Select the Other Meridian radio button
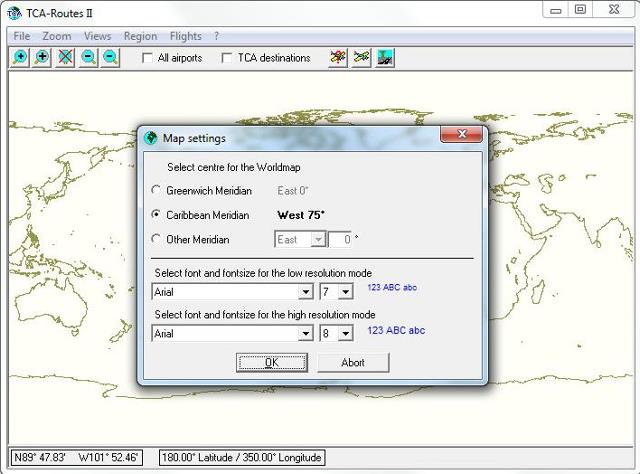Image resolution: width=640 pixels, height=474 pixels. click(x=156, y=238)
